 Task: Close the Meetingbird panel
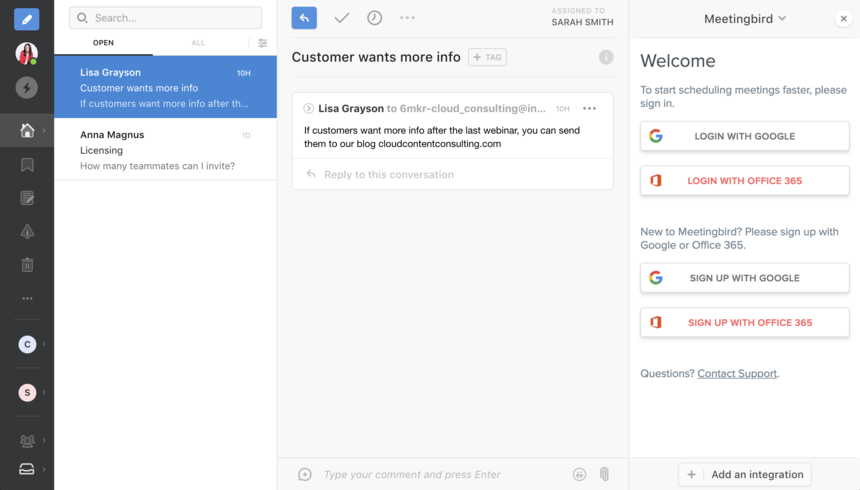[844, 19]
